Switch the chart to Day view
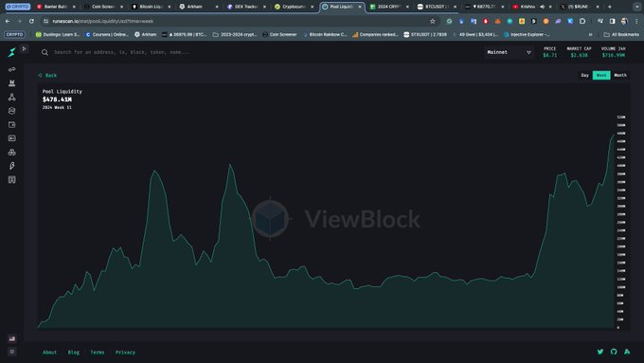The width and height of the screenshot is (644, 363). click(x=585, y=75)
